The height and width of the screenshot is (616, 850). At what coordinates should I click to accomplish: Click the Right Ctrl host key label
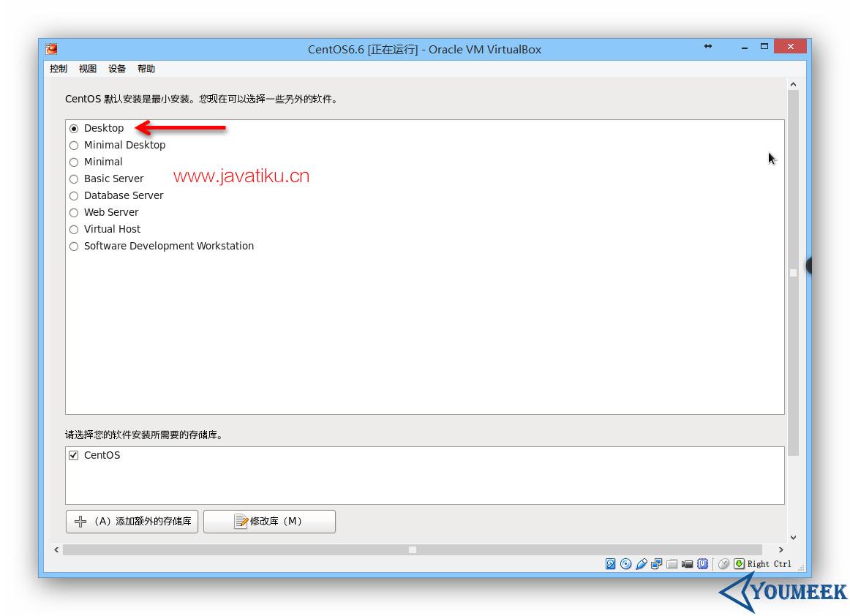770,564
